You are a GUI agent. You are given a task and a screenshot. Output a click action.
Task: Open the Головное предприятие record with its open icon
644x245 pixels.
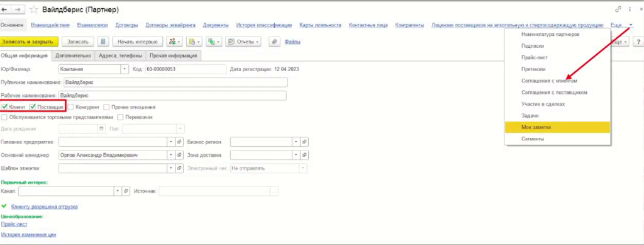(x=179, y=142)
